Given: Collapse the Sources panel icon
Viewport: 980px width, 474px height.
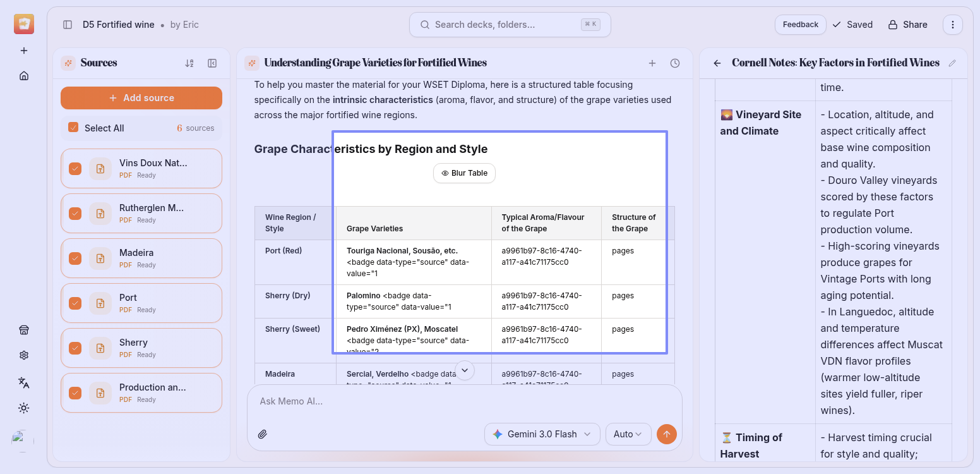Looking at the screenshot, I should click(x=212, y=63).
